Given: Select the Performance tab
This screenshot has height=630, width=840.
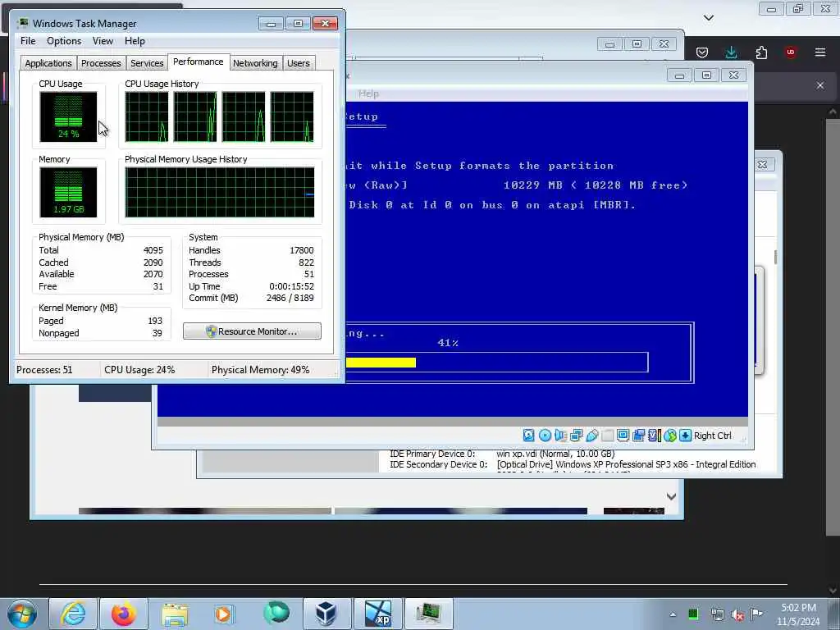Looking at the screenshot, I should [x=199, y=62].
